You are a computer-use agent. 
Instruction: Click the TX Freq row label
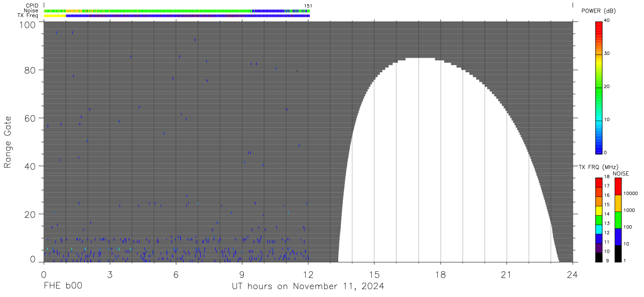[28, 16]
